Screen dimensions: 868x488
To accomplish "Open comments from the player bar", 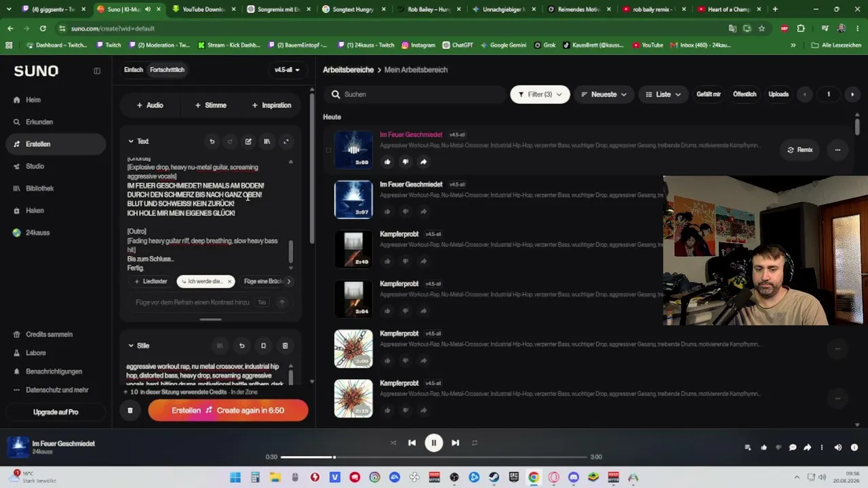I will point(793,447).
